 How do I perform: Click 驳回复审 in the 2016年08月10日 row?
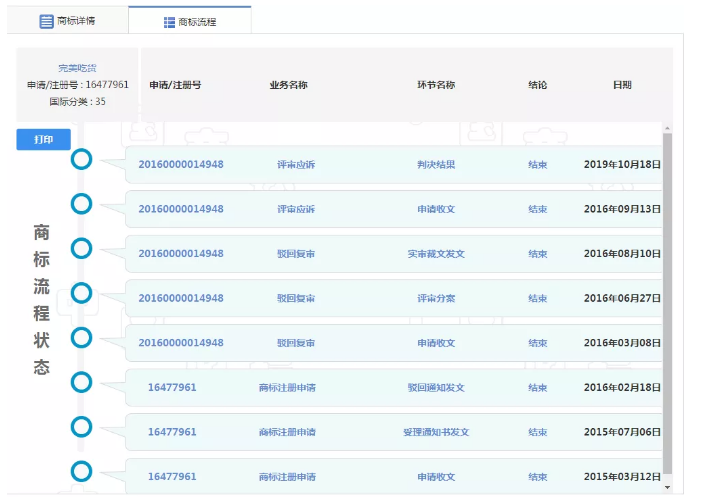pos(296,254)
